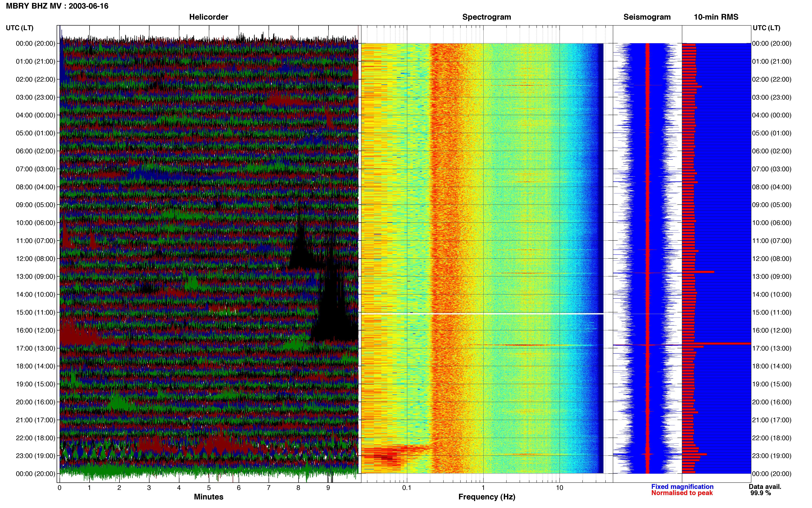Click right time label 16:00 (12:00)
This screenshot has width=812, height=508.
(x=772, y=330)
